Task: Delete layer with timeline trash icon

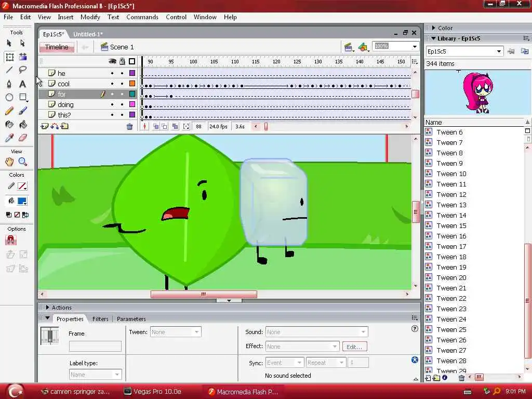Action: [129, 127]
